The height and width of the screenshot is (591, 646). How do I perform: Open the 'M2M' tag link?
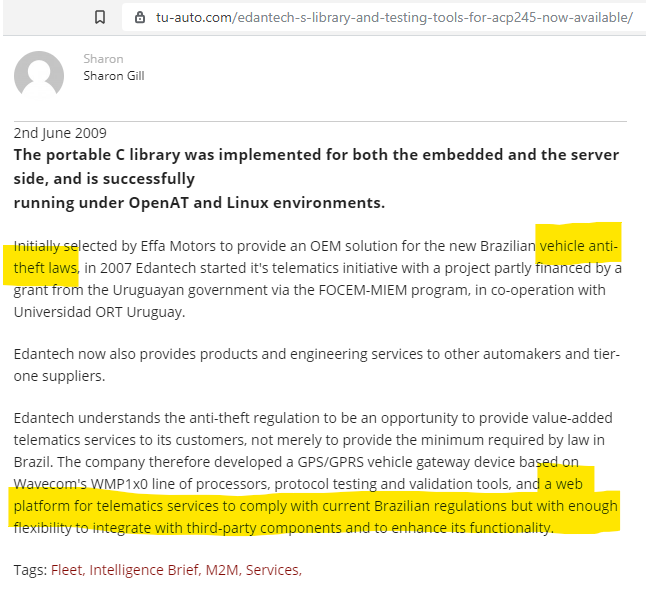pyautogui.click(x=222, y=569)
